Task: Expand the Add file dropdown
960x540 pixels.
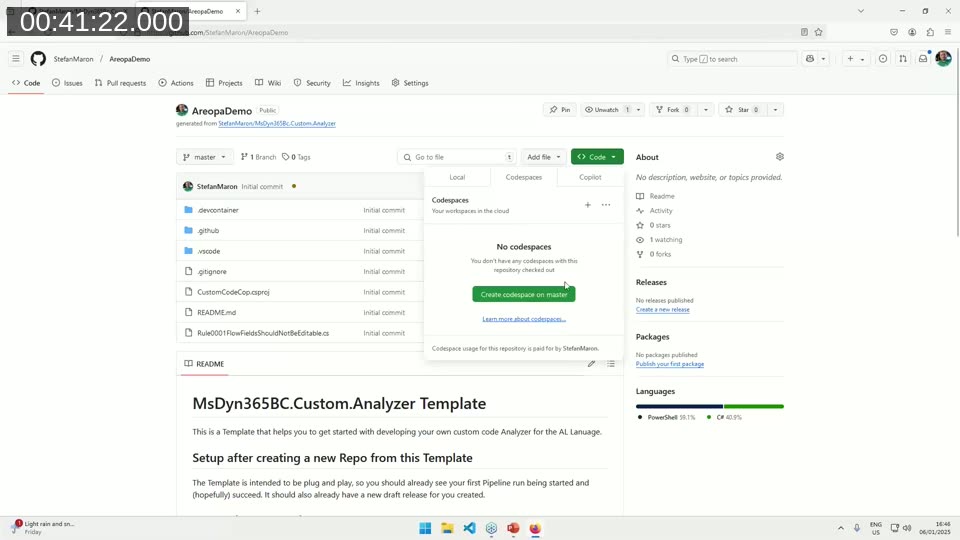Action: (544, 157)
